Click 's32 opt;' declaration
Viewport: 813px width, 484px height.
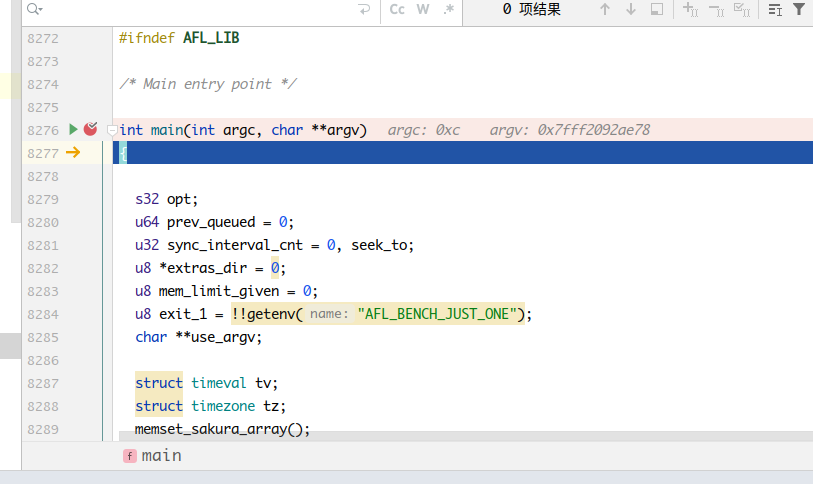[x=166, y=199]
